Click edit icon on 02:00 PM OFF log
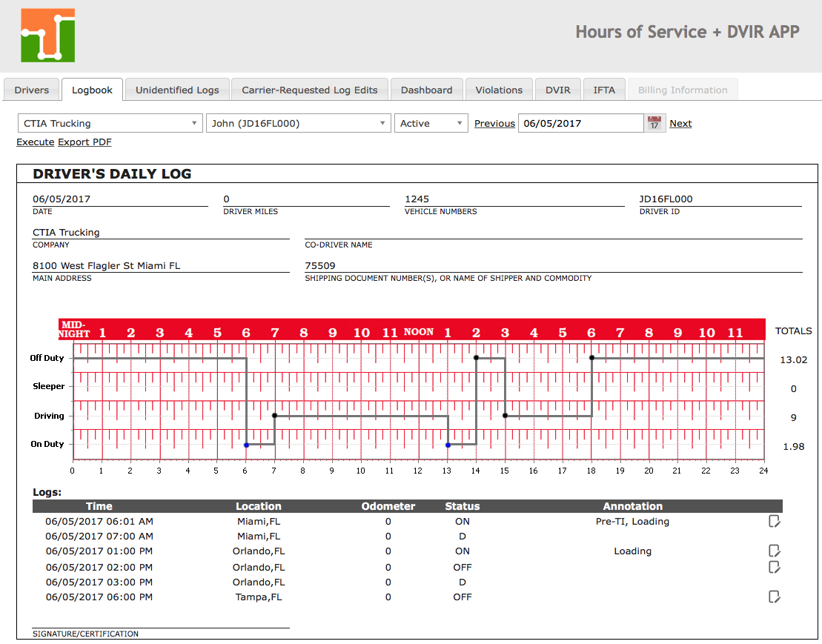Viewport: 822px width, 644px height. [x=775, y=567]
